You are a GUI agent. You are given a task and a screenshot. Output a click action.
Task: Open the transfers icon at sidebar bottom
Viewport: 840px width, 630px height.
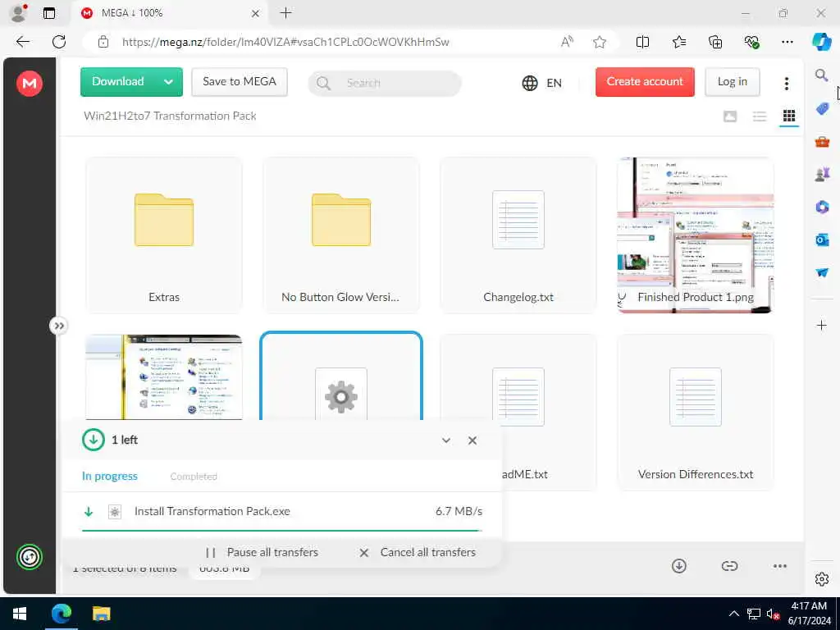30,557
